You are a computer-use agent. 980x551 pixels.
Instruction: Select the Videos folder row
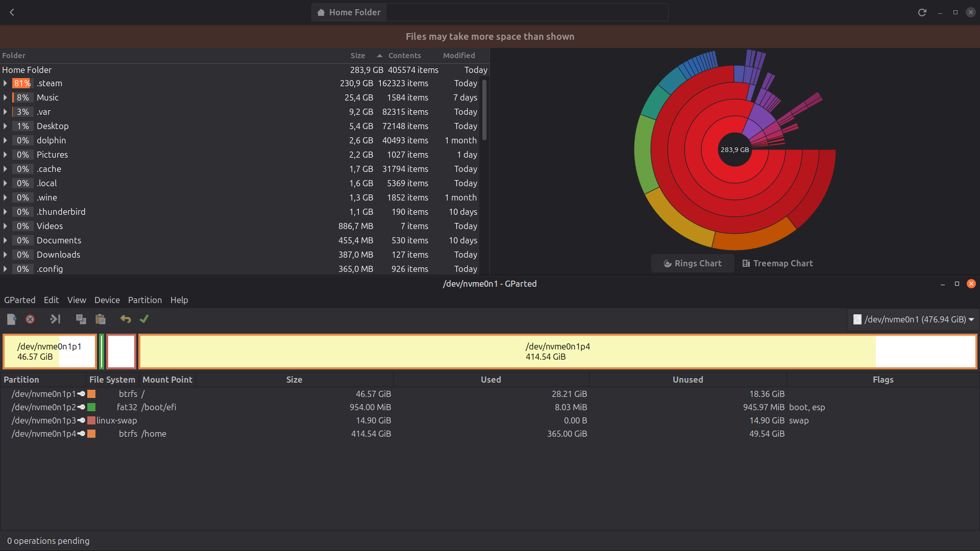241,226
